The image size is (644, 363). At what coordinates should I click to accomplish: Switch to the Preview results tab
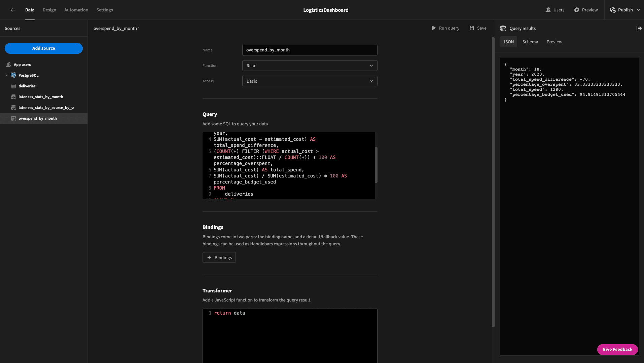pos(554,42)
